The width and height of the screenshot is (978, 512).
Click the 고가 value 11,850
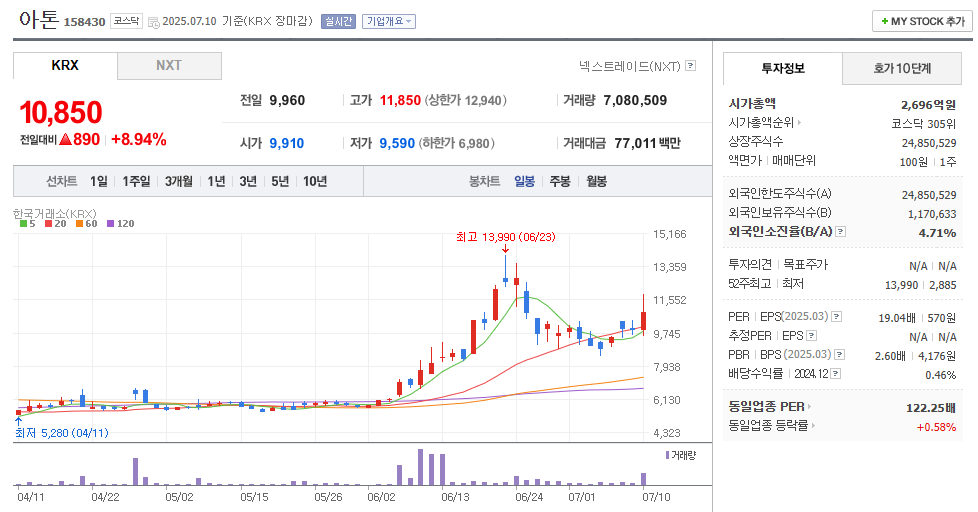point(400,100)
